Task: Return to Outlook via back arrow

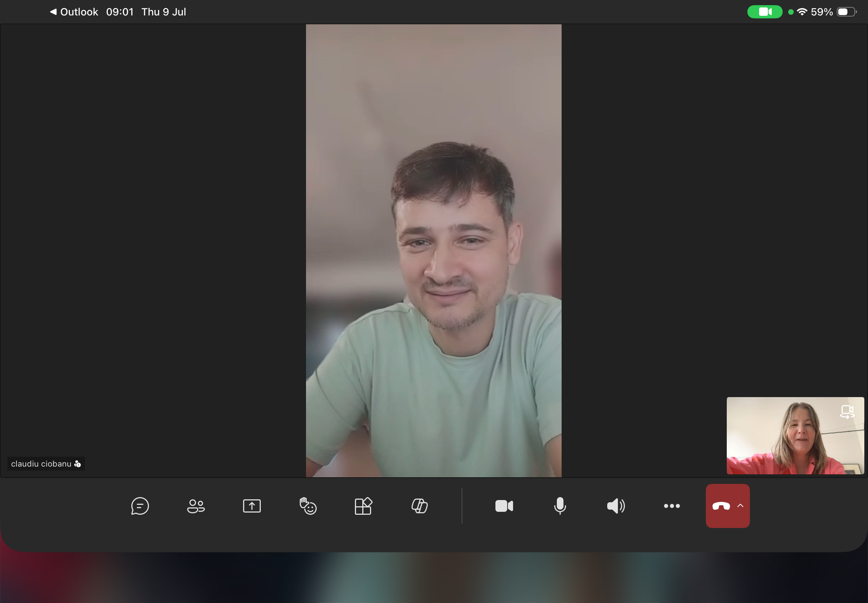Action: [x=74, y=12]
